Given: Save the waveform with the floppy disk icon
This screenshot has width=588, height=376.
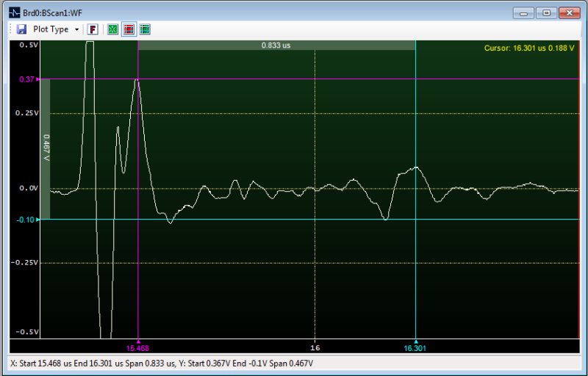Looking at the screenshot, I should (x=22, y=29).
